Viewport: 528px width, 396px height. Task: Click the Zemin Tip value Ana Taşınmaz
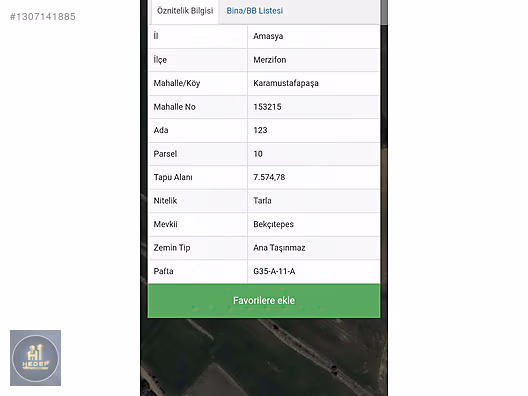tap(279, 248)
